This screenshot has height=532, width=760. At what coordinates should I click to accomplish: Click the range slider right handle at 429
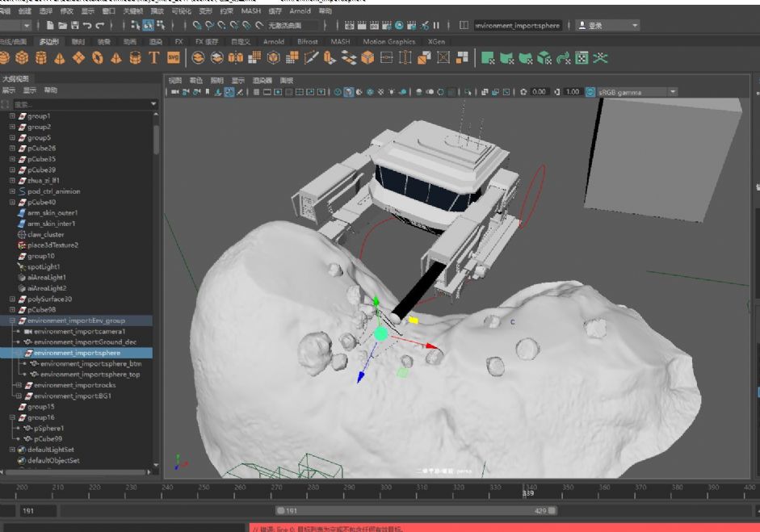click(552, 511)
